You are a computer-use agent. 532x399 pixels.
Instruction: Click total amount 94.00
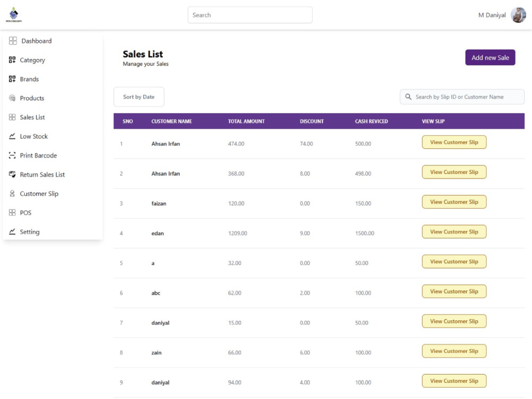[x=235, y=383]
